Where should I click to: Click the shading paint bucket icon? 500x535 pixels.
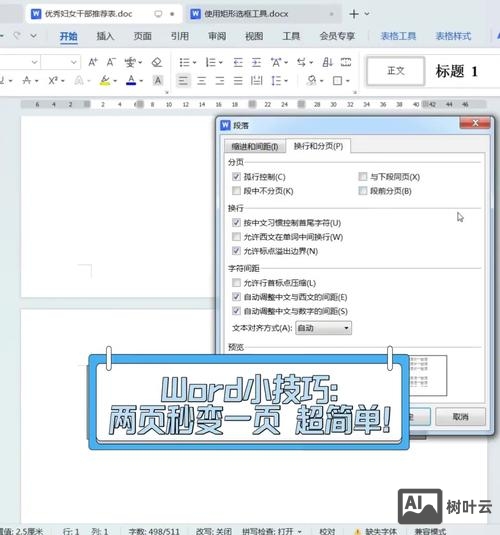[312, 81]
